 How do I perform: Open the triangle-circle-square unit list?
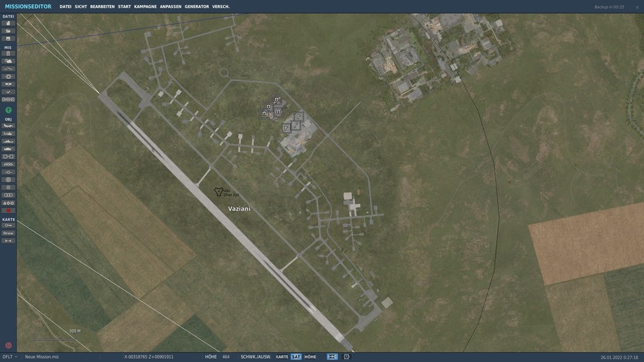[x=8, y=203]
